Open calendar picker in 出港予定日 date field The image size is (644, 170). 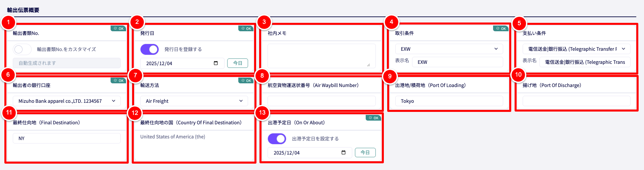pos(343,153)
